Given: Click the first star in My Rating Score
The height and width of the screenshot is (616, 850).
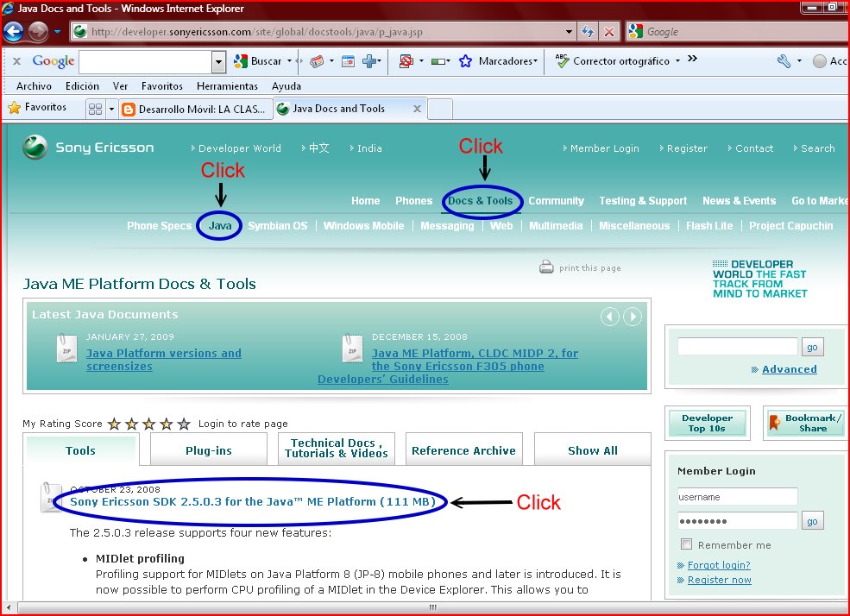Looking at the screenshot, I should [114, 424].
